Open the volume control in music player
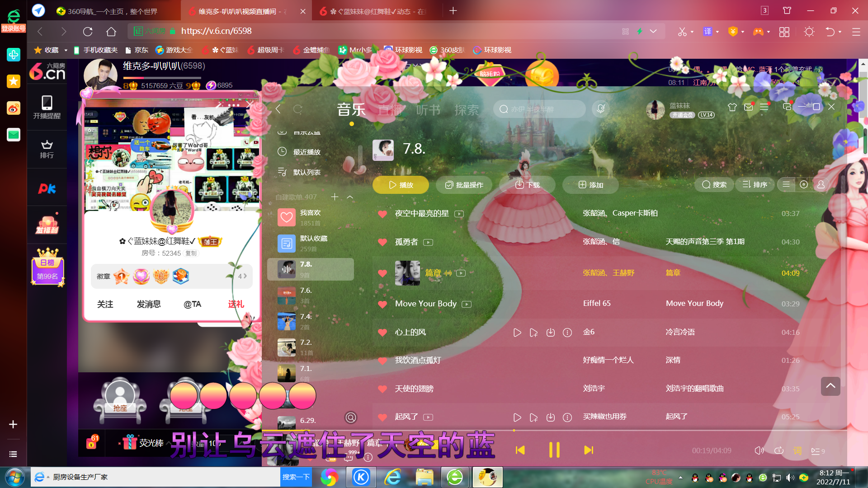 [759, 450]
